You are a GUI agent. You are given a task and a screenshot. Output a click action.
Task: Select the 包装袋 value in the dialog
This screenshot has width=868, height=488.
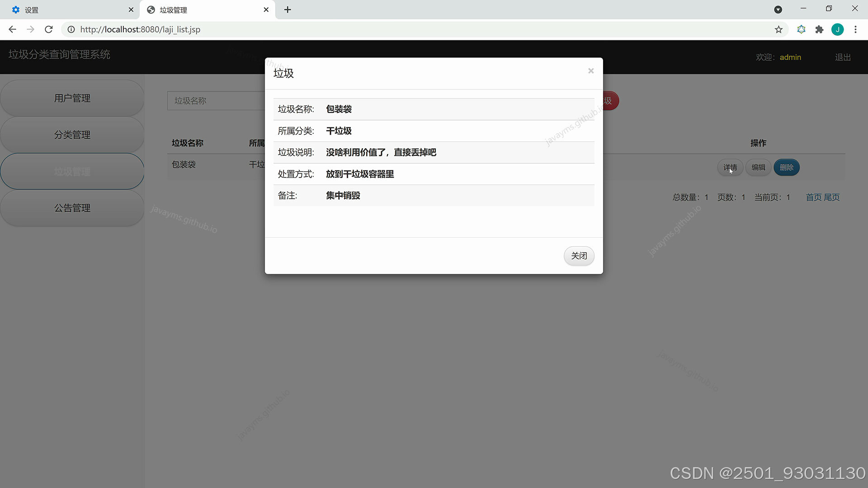pos(339,109)
